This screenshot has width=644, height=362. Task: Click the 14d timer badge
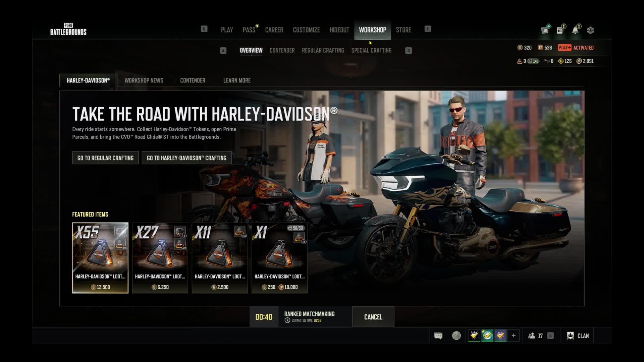[533, 61]
